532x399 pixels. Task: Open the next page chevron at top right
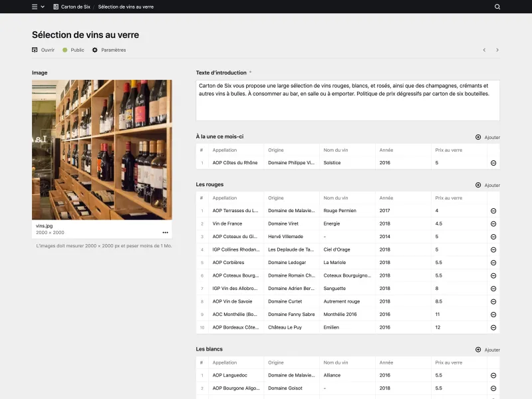(x=497, y=50)
